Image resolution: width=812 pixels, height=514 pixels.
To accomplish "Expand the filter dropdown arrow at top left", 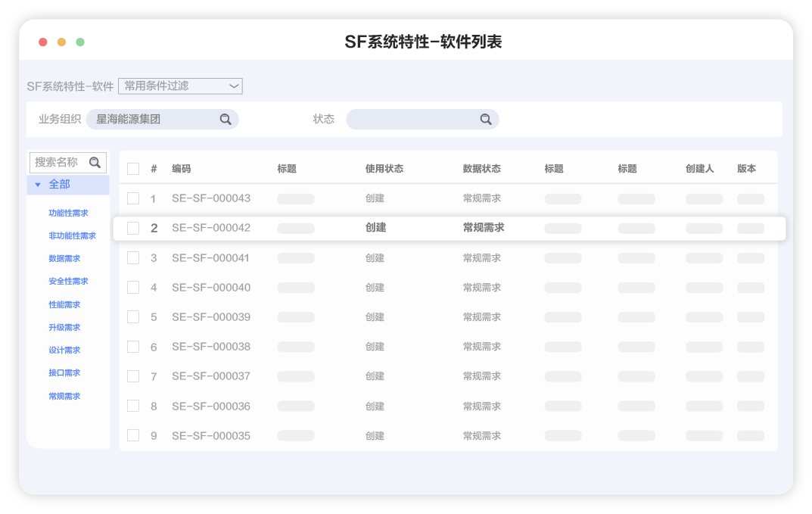I will pyautogui.click(x=235, y=86).
